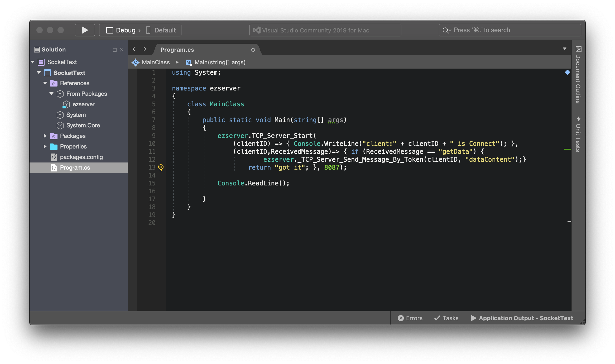Click the Errors circled-x icon
Image resolution: width=615 pixels, height=364 pixels.
[401, 318]
